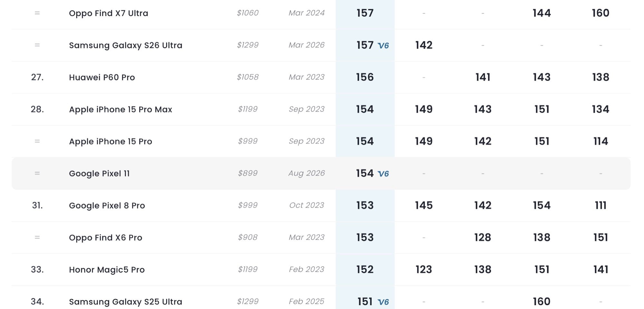Click the V6 badge on Samsung Galaxy S26 Ultra
The height and width of the screenshot is (309, 644).
click(383, 45)
